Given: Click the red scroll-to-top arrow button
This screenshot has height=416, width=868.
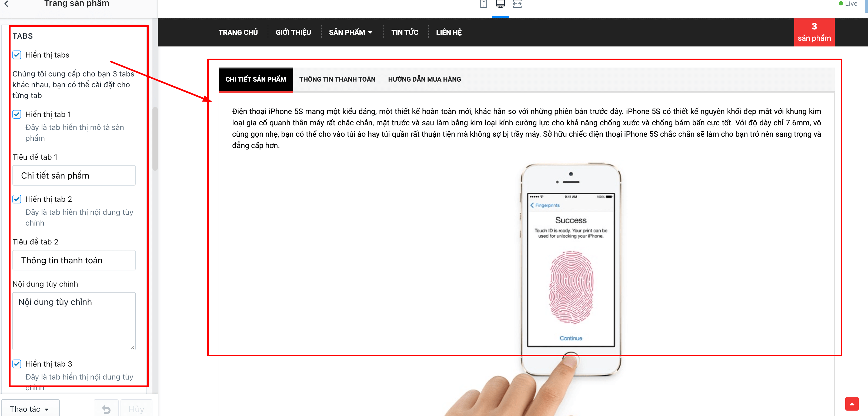Looking at the screenshot, I should (x=852, y=404).
